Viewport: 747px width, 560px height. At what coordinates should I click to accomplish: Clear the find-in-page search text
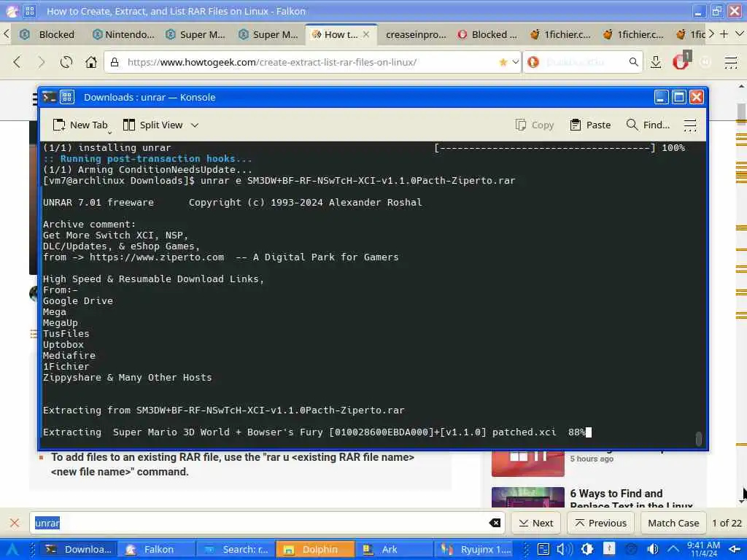(x=495, y=523)
